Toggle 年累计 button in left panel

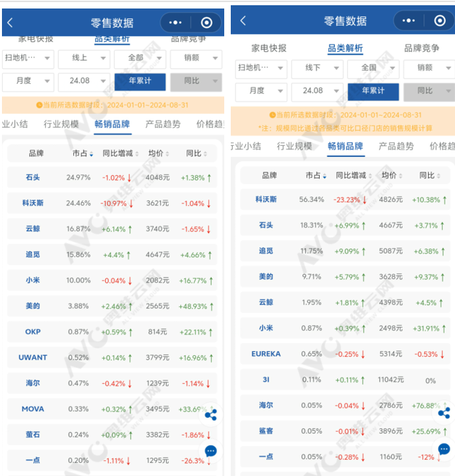click(140, 81)
